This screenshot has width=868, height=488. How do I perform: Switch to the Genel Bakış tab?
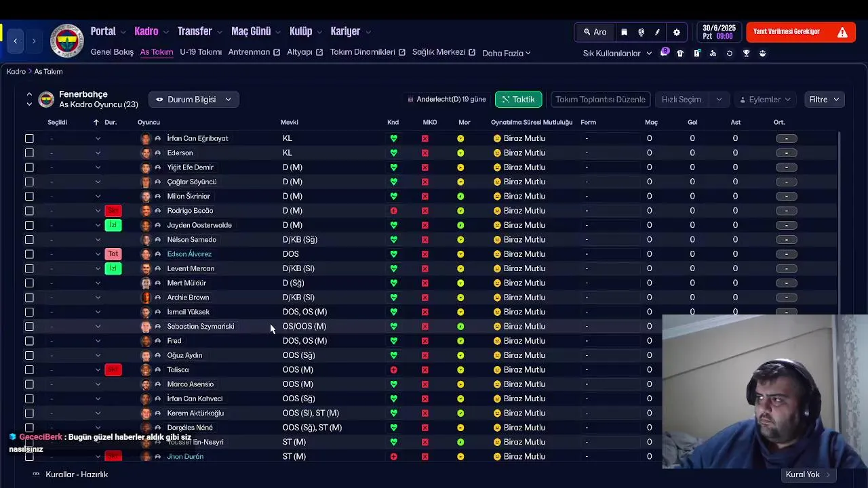112,52
